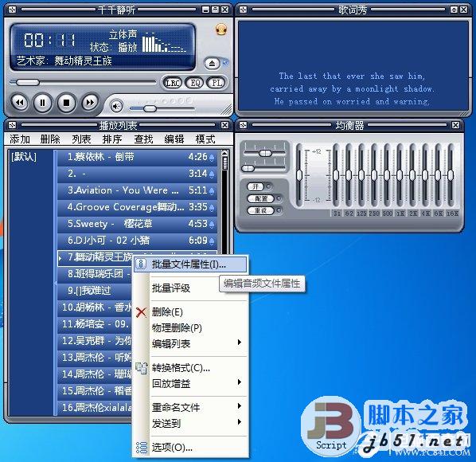Select track 5.Sweety - 樱花草
476x462 pixels.
point(137,224)
